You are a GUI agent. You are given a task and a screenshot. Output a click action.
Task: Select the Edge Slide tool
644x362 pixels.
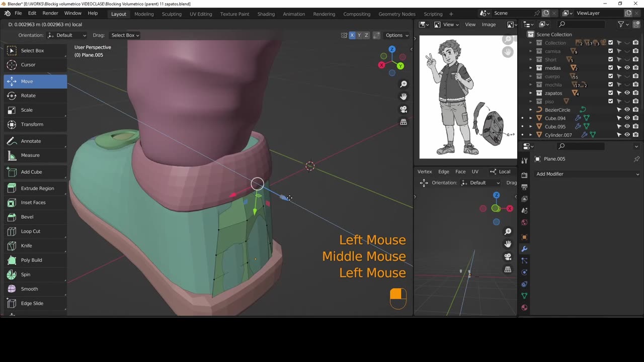(x=35, y=303)
